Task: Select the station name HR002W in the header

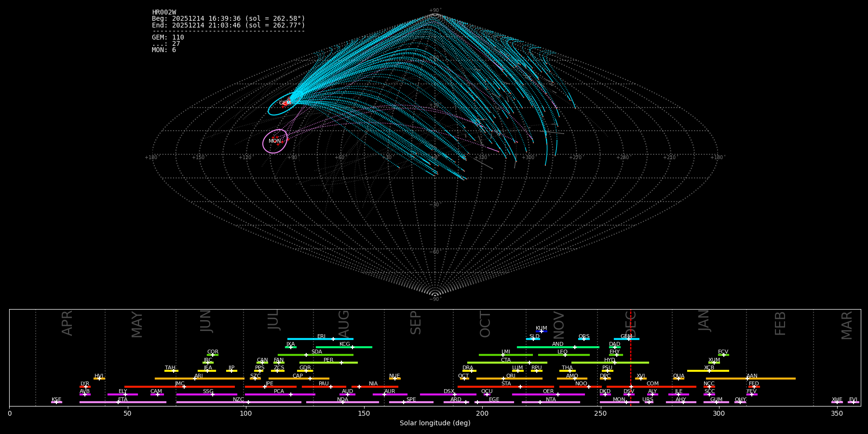Action: tap(164, 13)
